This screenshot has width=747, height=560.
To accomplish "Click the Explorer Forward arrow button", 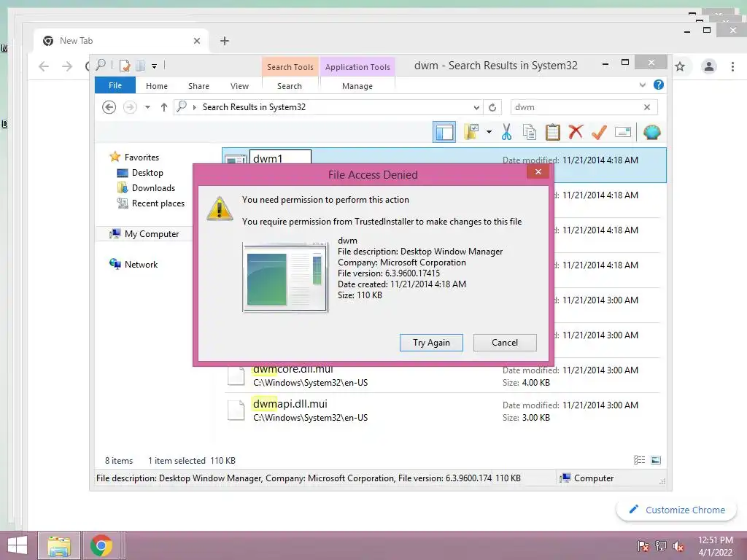I will (x=130, y=107).
